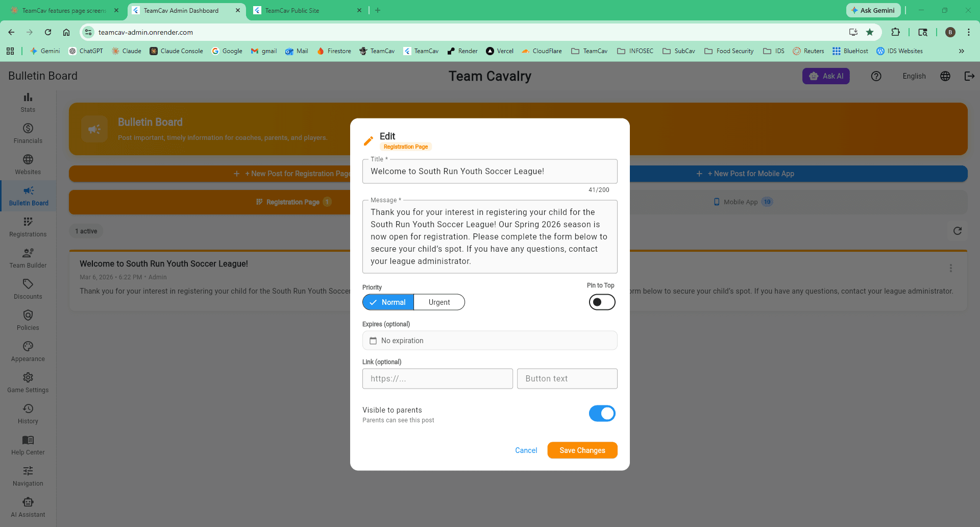Click the Ask AI button
The height and width of the screenshot is (527, 980).
[x=826, y=76]
